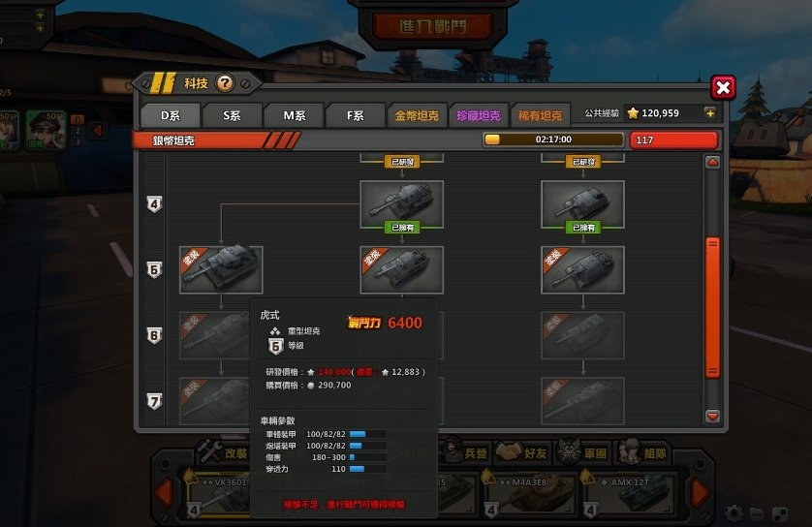Show next tanks with right orange arrow
This screenshot has width=812, height=527.
pyautogui.click(x=700, y=491)
